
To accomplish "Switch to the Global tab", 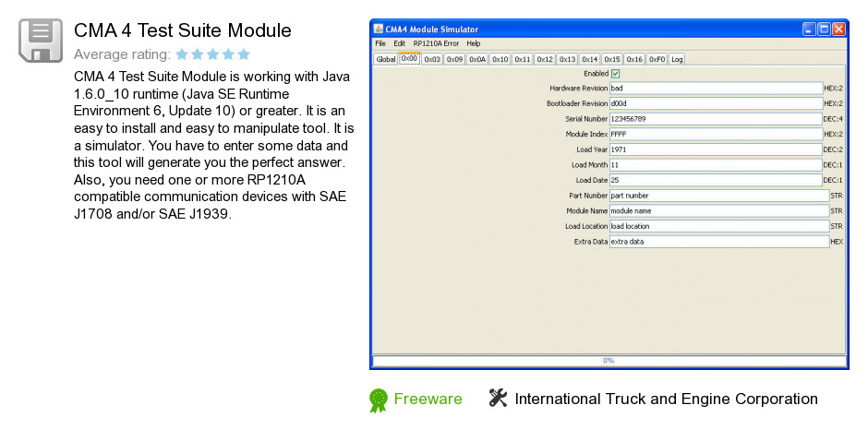I will click(386, 59).
